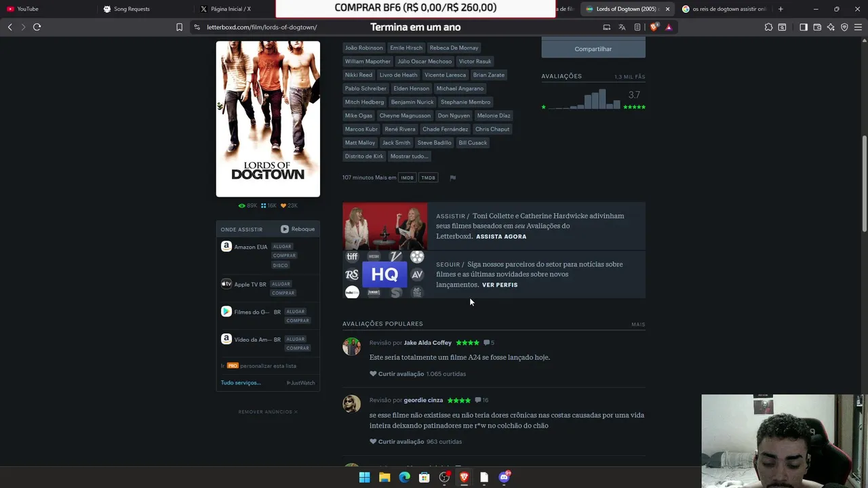
Task: Open Windows Start menu
Action: click(364, 477)
